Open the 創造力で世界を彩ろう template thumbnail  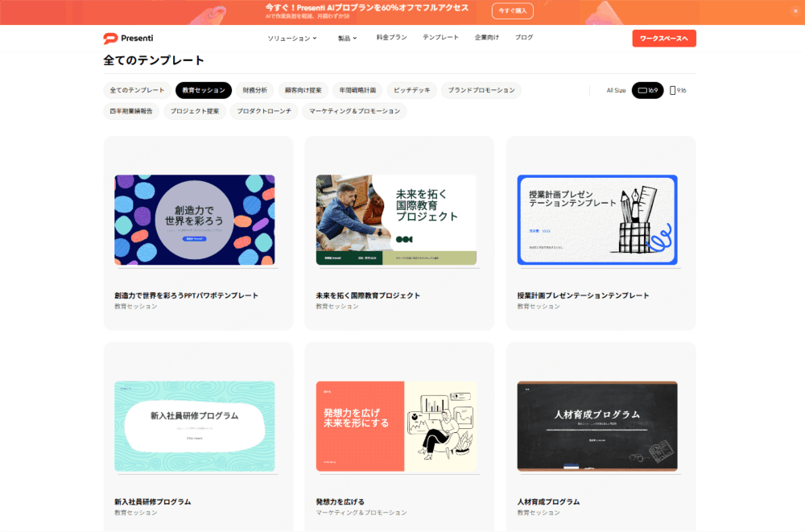click(x=195, y=220)
